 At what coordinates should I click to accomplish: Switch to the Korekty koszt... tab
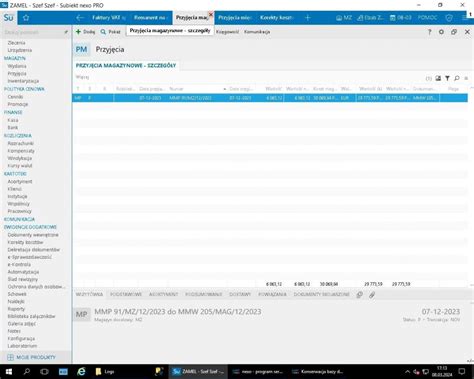click(x=276, y=17)
